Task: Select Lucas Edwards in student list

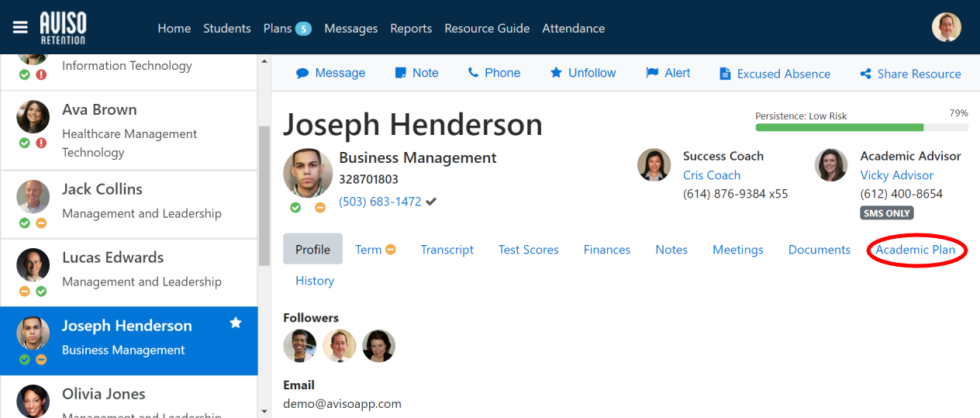Action: [129, 273]
